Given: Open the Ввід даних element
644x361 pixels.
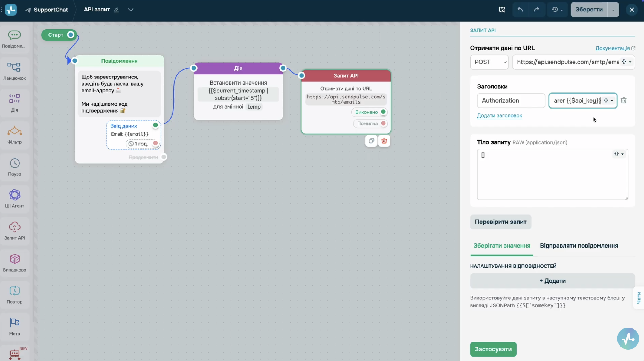Looking at the screenshot, I should pos(133,135).
